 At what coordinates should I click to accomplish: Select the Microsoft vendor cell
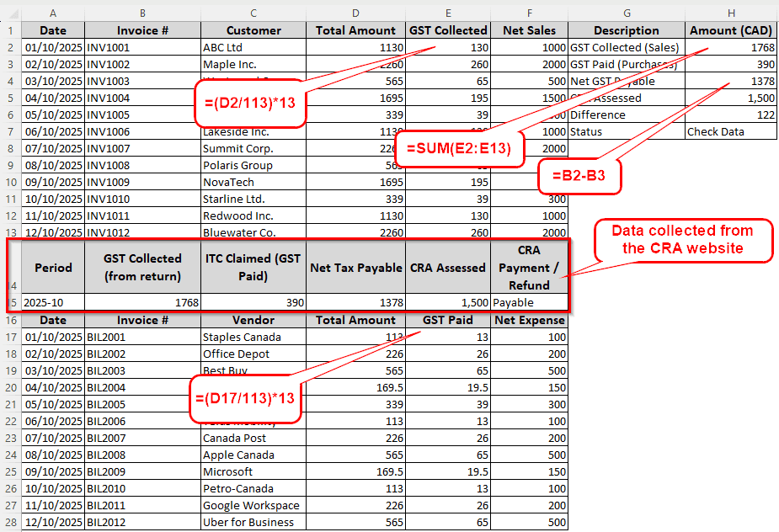[253, 471]
